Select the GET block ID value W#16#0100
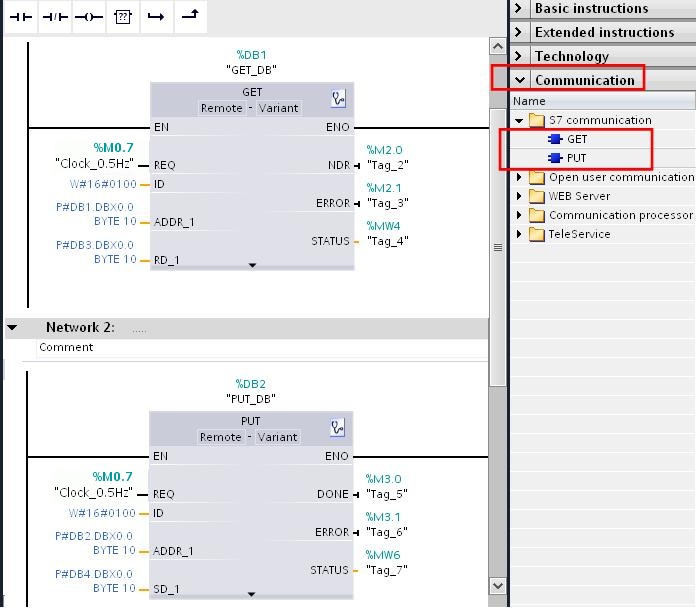 pos(103,184)
